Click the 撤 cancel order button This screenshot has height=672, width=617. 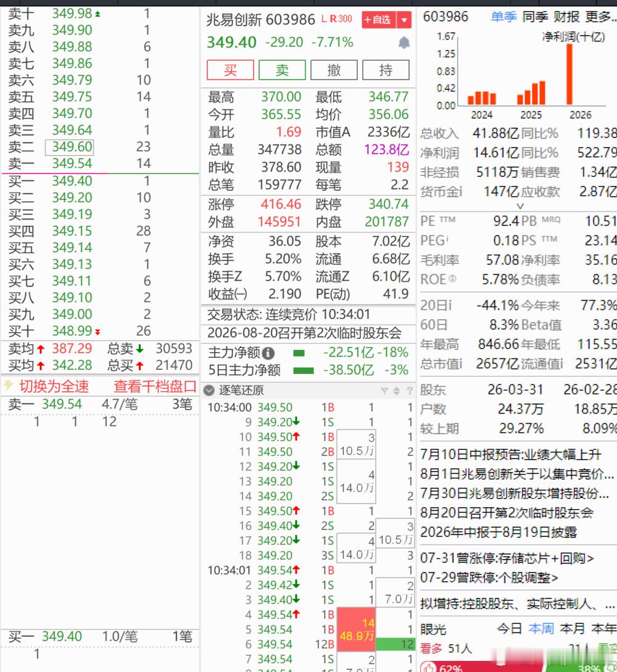(x=334, y=70)
